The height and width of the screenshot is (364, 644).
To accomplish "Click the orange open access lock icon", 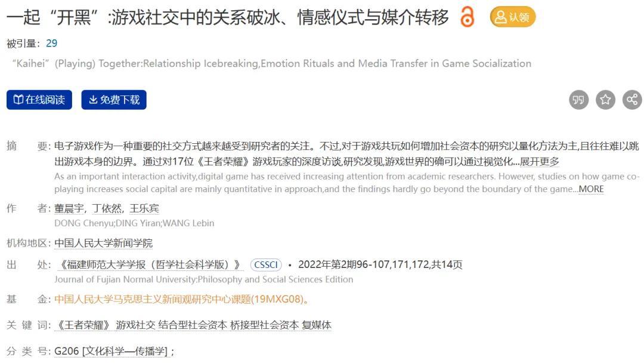I will pyautogui.click(x=467, y=17).
